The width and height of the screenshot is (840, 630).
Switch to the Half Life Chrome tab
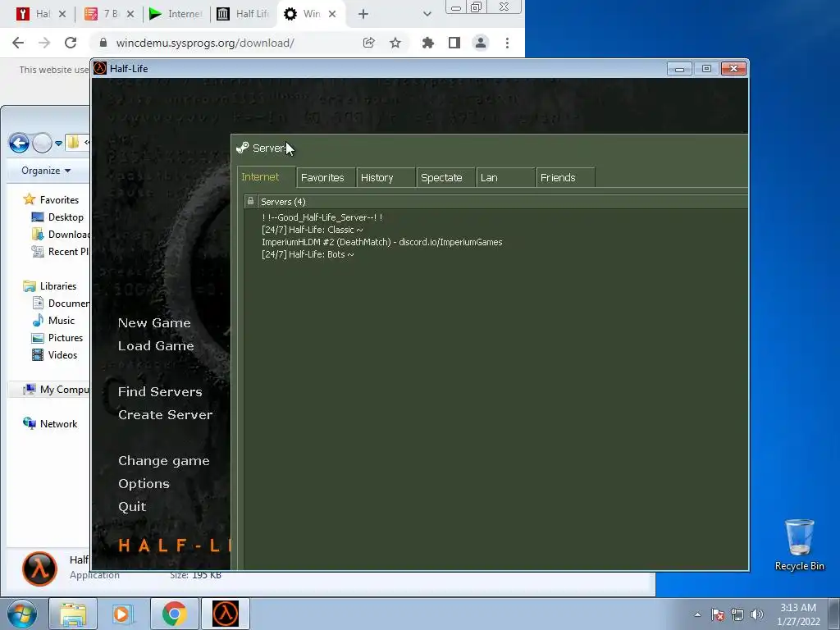click(x=243, y=14)
